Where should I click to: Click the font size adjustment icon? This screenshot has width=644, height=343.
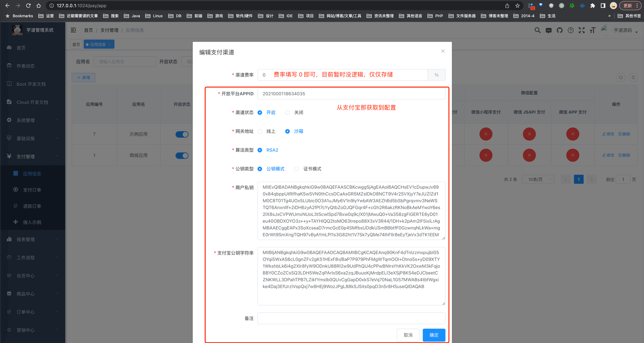click(592, 30)
